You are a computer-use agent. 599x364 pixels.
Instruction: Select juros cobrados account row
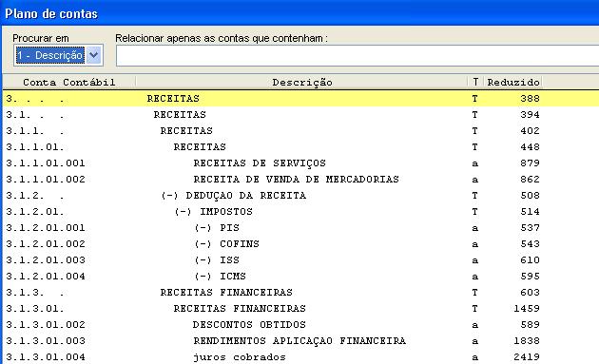click(300, 356)
